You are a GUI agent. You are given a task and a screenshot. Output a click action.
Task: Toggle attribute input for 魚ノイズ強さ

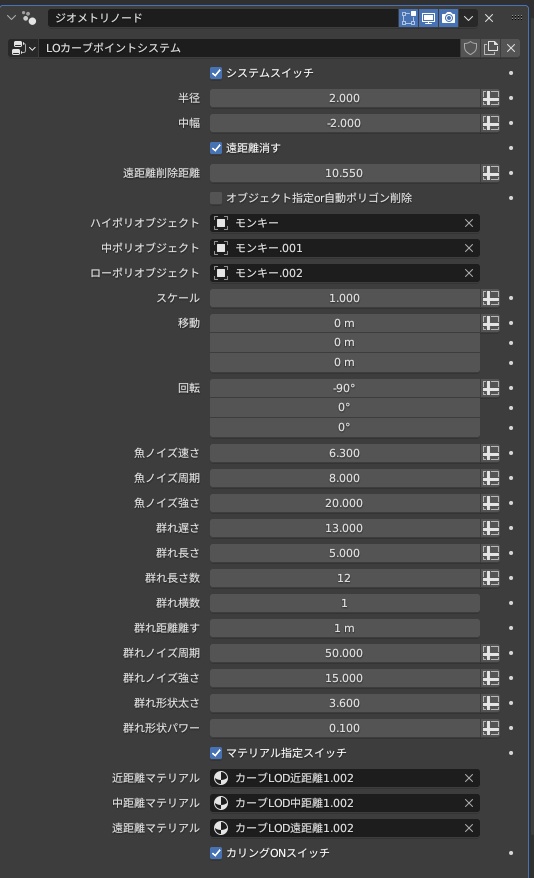tap(491, 503)
